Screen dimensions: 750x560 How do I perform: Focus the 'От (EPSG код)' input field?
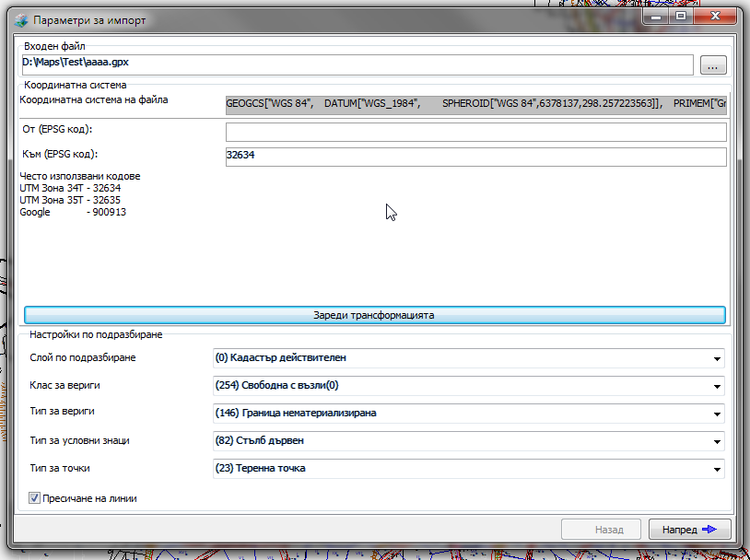coord(475,133)
